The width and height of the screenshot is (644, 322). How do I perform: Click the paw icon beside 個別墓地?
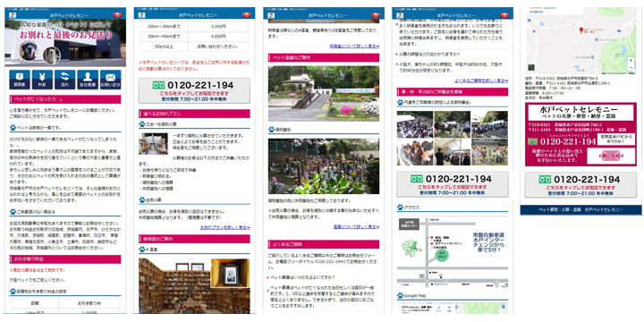click(x=272, y=130)
